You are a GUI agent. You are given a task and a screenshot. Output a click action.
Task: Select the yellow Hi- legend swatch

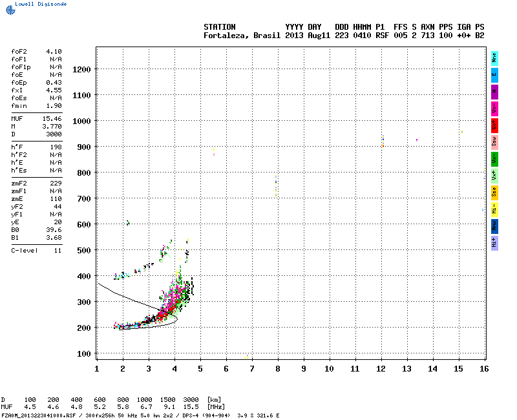tap(494, 209)
